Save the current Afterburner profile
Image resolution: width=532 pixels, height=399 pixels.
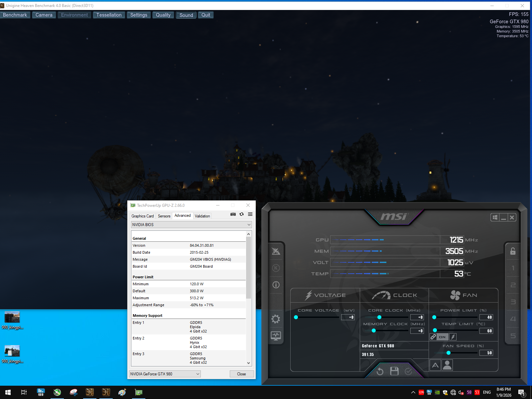(x=394, y=371)
